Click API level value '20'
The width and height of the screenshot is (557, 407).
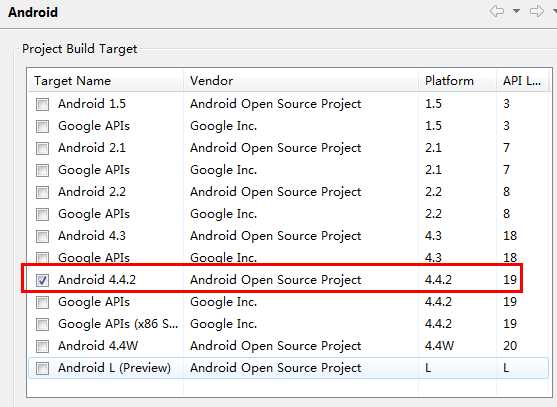pyautogui.click(x=510, y=346)
